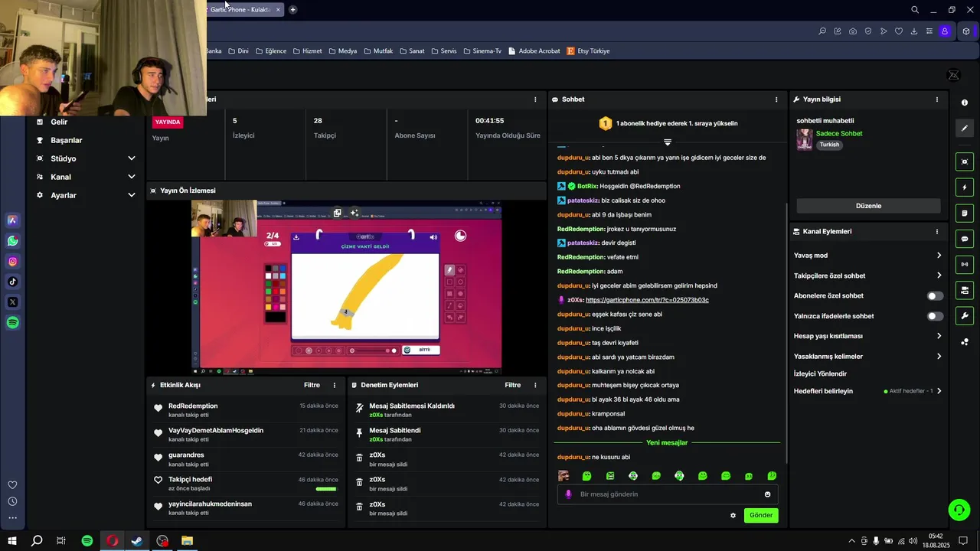Open Takipçilere özel sohbet options
The height and width of the screenshot is (551, 980).
[x=939, y=275]
